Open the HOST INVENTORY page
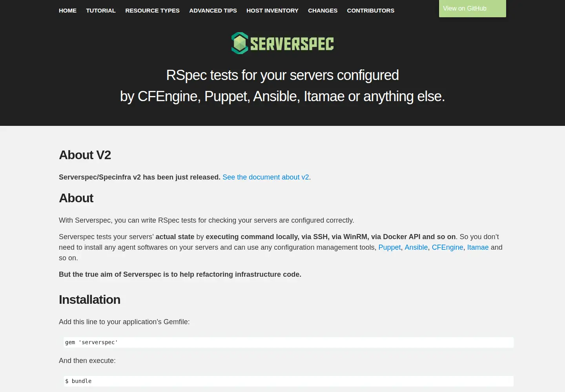The image size is (565, 392). [x=272, y=11]
